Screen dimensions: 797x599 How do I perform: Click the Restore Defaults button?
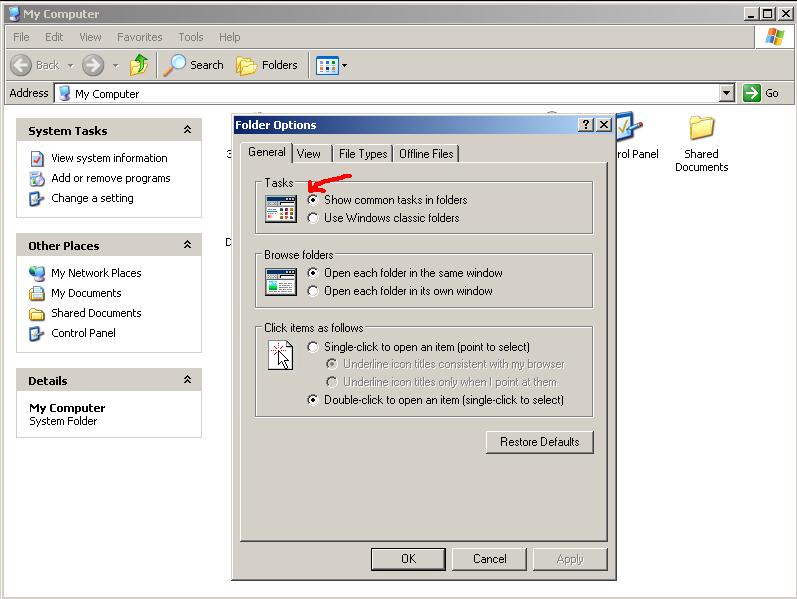click(539, 442)
